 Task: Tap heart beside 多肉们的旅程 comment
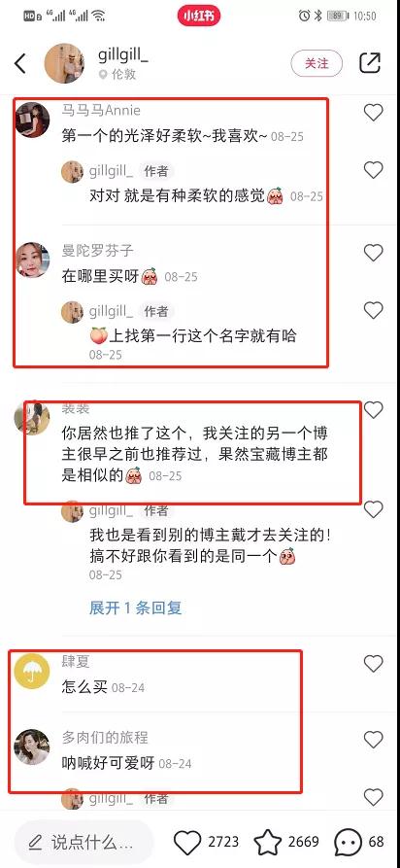pyautogui.click(x=374, y=739)
